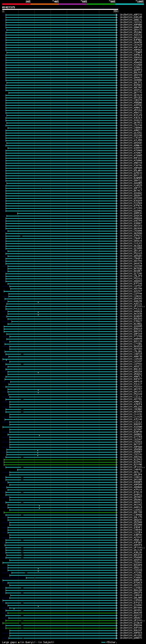
Task: Click the UniRef100_C5LZF9 label
Action: coord(131,276)
